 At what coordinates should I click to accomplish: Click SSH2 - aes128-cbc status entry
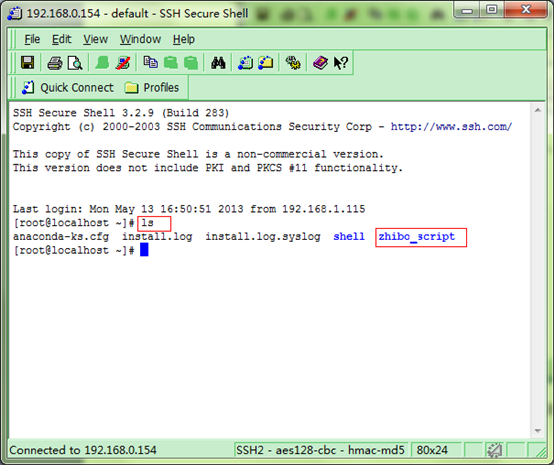pos(320,450)
